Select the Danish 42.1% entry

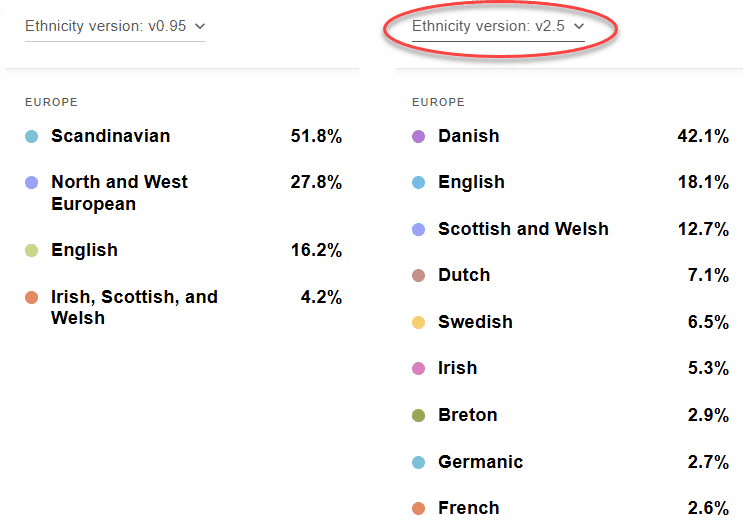[468, 136]
